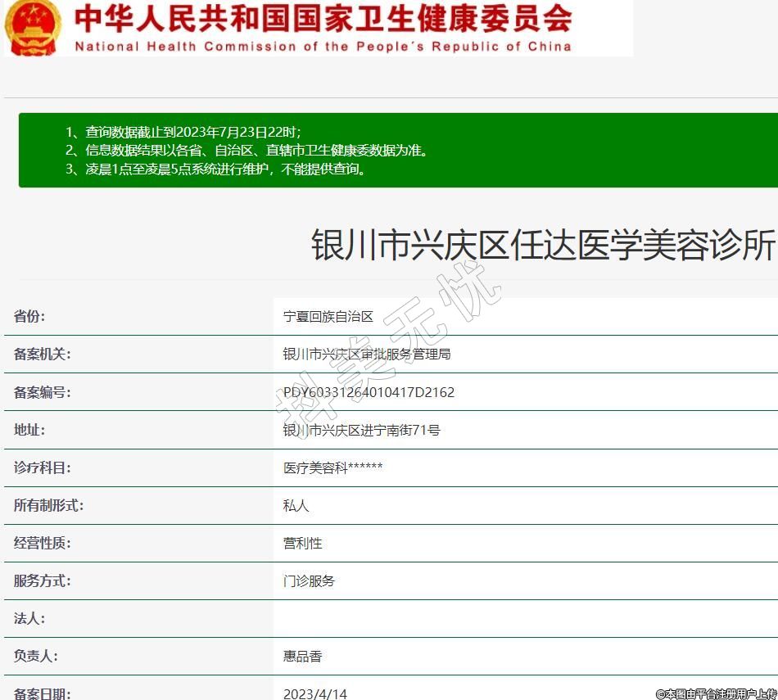The image size is (778, 700).
Task: Click the 经营性质 value 营利性
Action: pos(303,544)
